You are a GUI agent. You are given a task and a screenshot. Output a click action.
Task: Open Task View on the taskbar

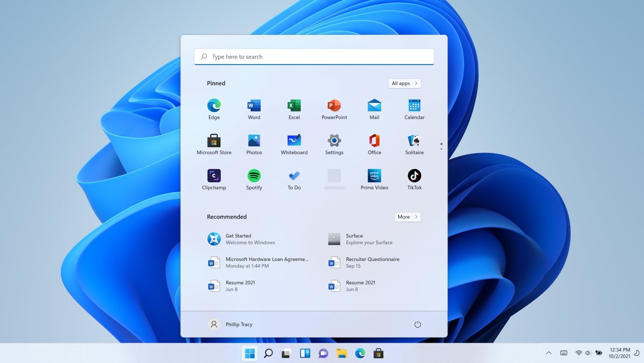coord(286,353)
